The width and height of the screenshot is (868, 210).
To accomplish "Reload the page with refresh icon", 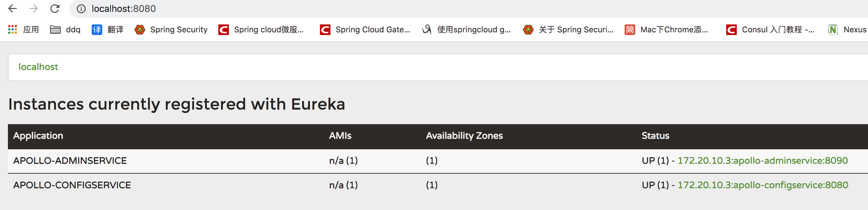I will tap(55, 9).
